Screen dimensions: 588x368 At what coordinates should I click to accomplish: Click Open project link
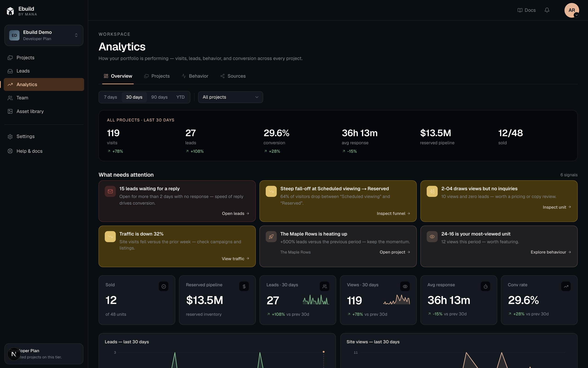[395, 252]
